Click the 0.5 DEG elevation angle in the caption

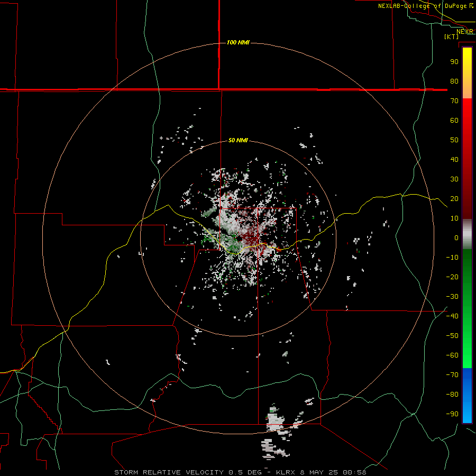pyautogui.click(x=245, y=472)
